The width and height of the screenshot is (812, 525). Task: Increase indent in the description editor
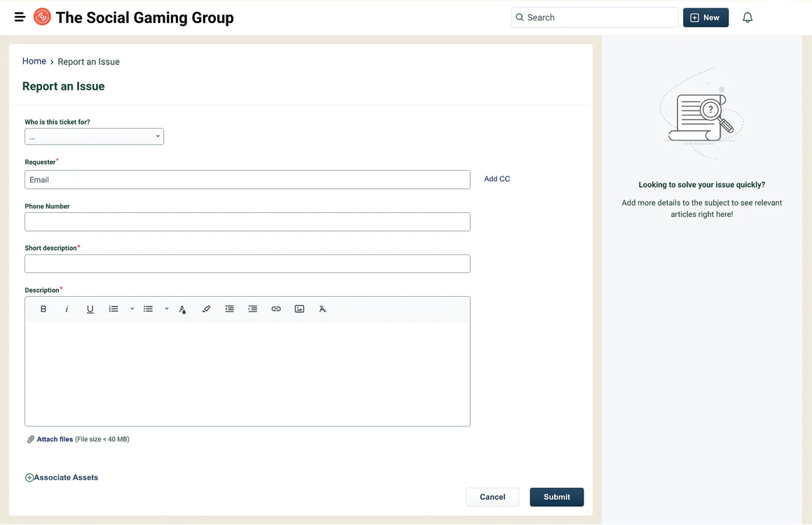coord(253,309)
